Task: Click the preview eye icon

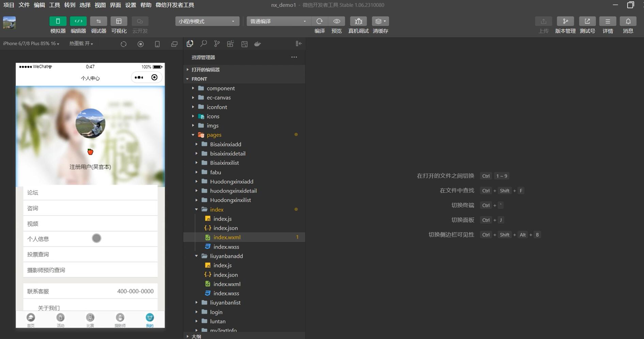Action: 336,21
